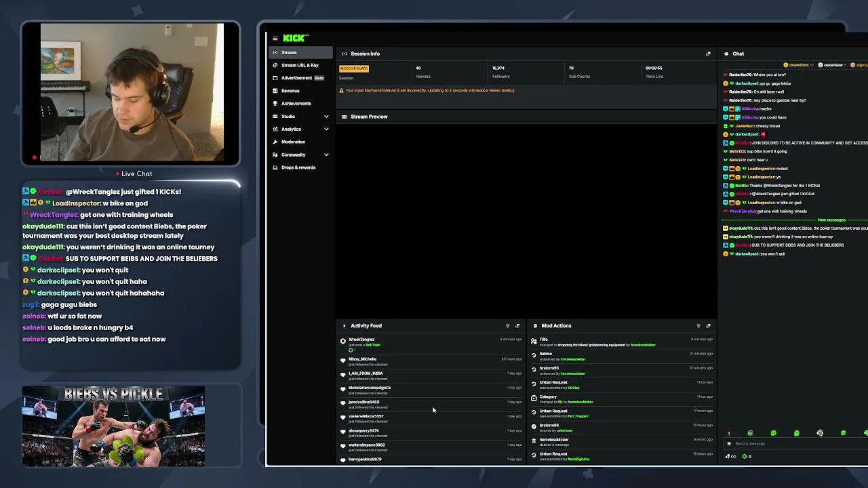The image size is (868, 488).
Task: Click heart icon beside waltersimpson8962
Action: 343,447
